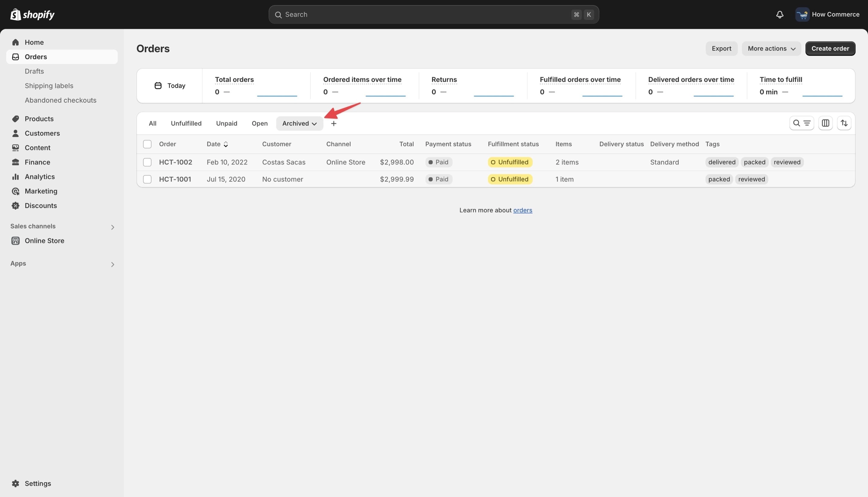
Task: Click customer Costas Sacas
Action: tap(284, 162)
